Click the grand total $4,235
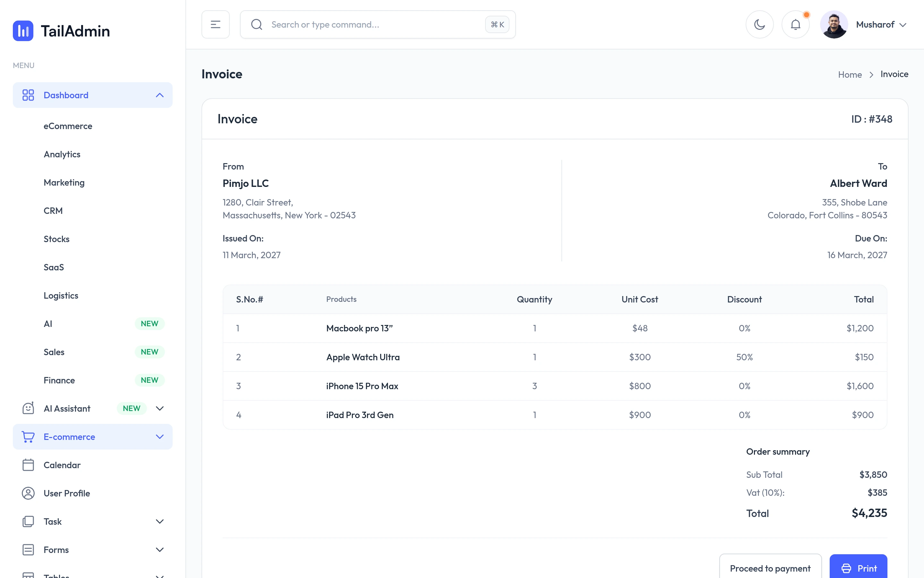The width and height of the screenshot is (924, 578). tap(869, 513)
